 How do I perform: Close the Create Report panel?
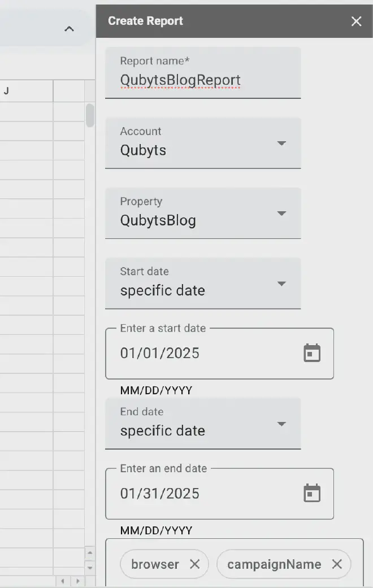click(356, 21)
